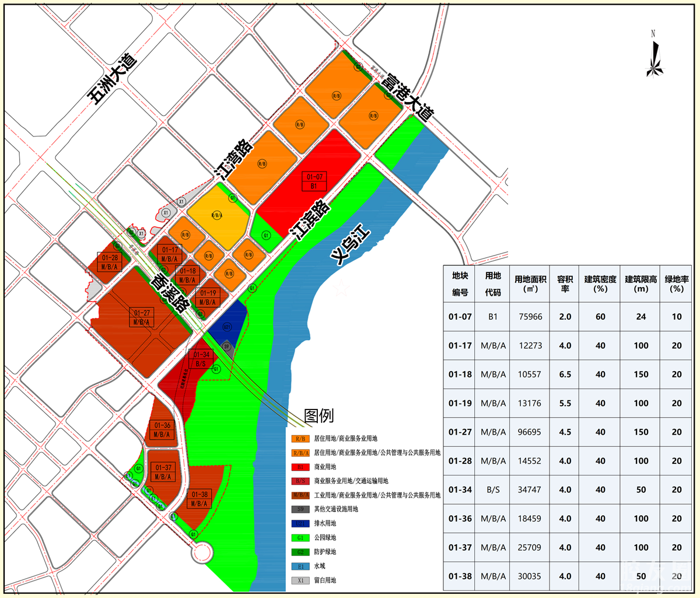Screen dimensions: 700x598
Task: Click the B1 red legend swatch
Action: tap(300, 467)
